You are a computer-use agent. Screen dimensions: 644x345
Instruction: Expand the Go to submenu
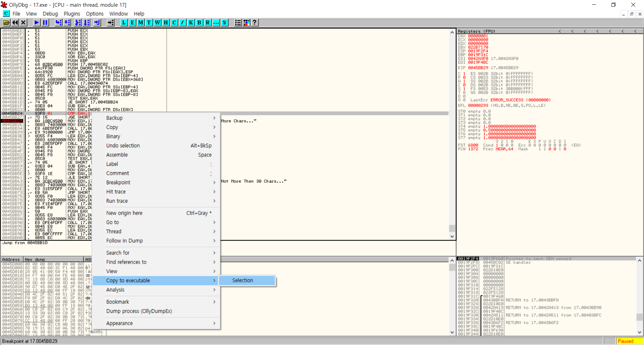pyautogui.click(x=156, y=222)
